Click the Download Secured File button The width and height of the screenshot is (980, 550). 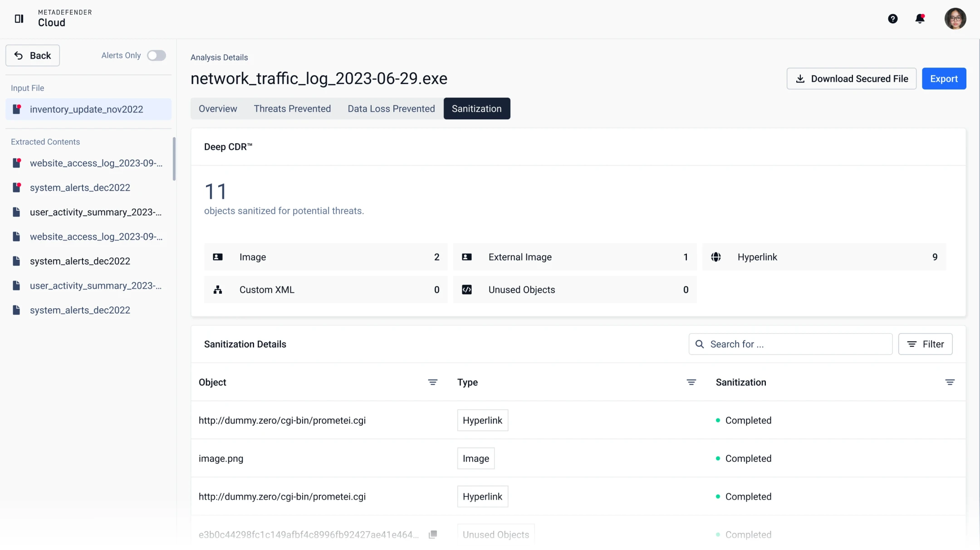tap(851, 79)
